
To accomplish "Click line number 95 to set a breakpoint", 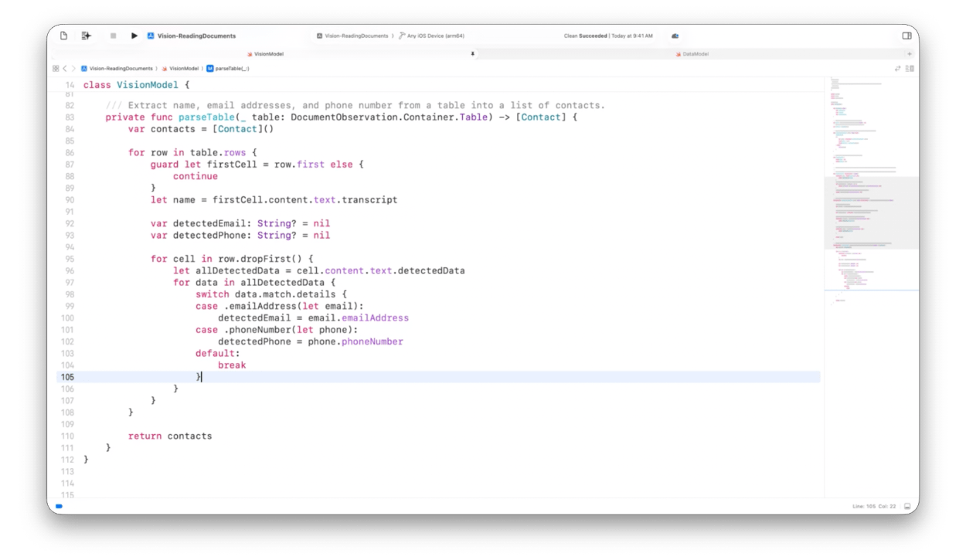I will tap(69, 259).
